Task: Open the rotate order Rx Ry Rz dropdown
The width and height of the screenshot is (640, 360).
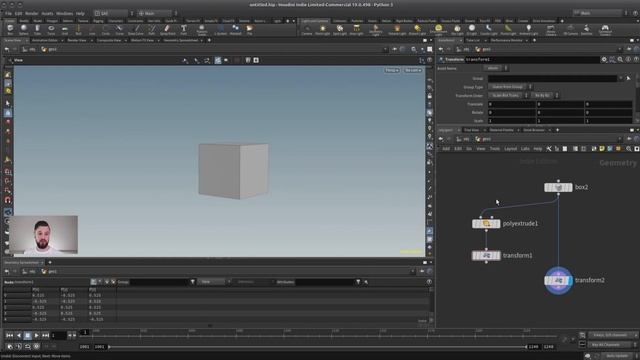Action: pyautogui.click(x=544, y=96)
